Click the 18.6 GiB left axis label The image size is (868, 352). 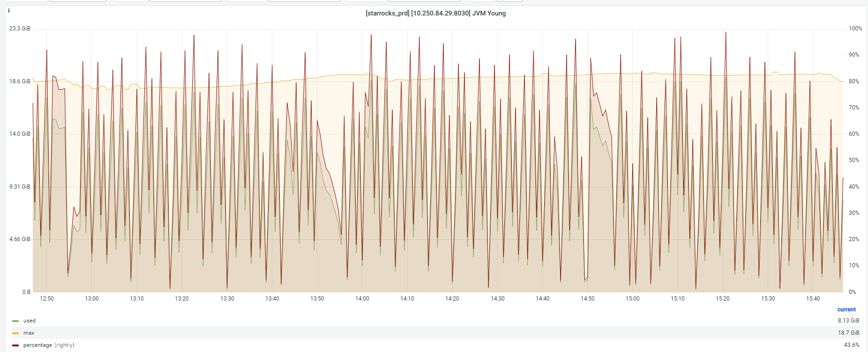(20, 81)
